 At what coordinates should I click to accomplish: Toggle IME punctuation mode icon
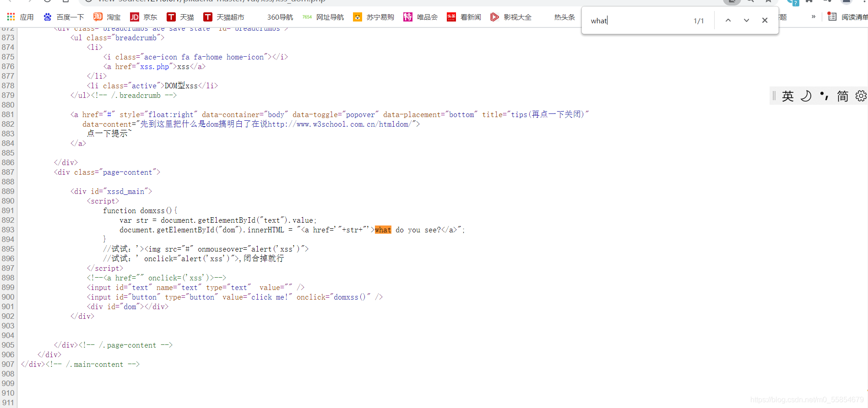click(x=825, y=96)
